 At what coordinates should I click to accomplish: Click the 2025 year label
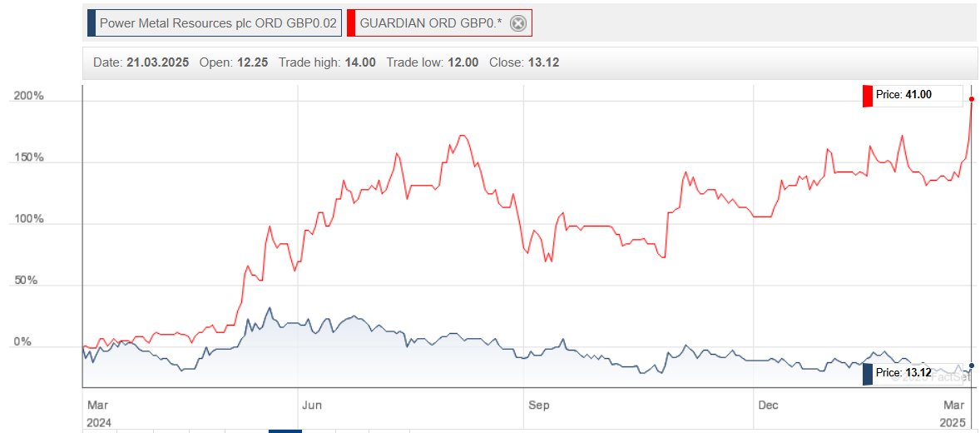click(953, 423)
